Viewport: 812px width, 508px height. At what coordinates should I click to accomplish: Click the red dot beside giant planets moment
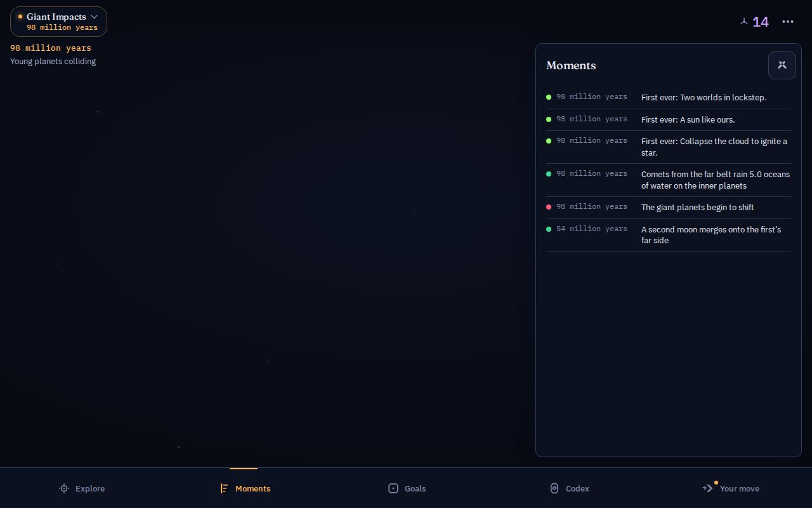click(x=549, y=207)
